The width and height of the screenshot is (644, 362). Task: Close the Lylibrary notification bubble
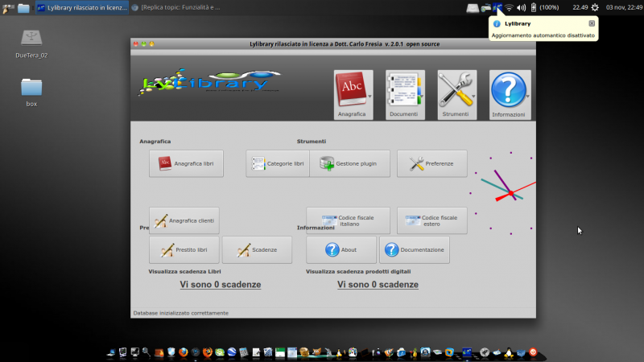592,23
